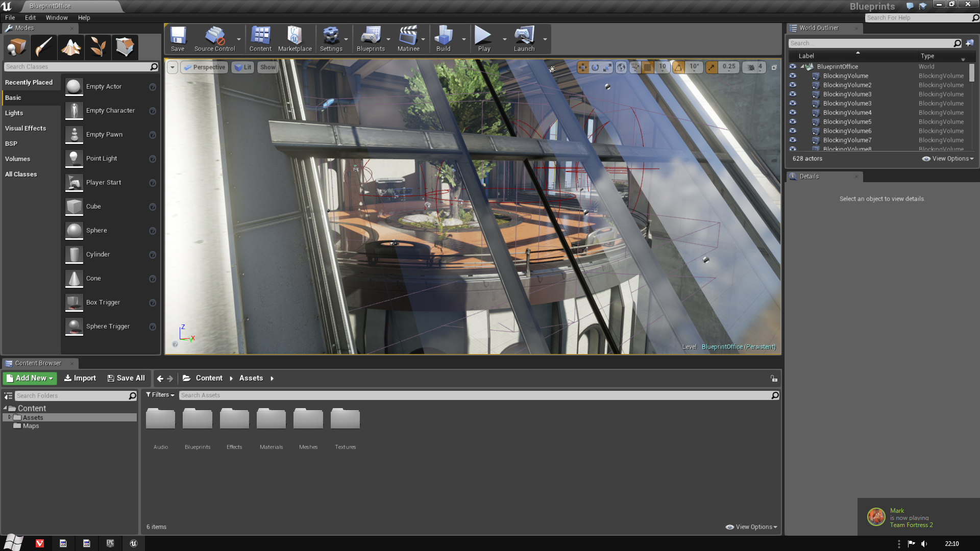Expand the Assets folder in tree
Viewport: 980px width, 551px height.
pos(10,417)
